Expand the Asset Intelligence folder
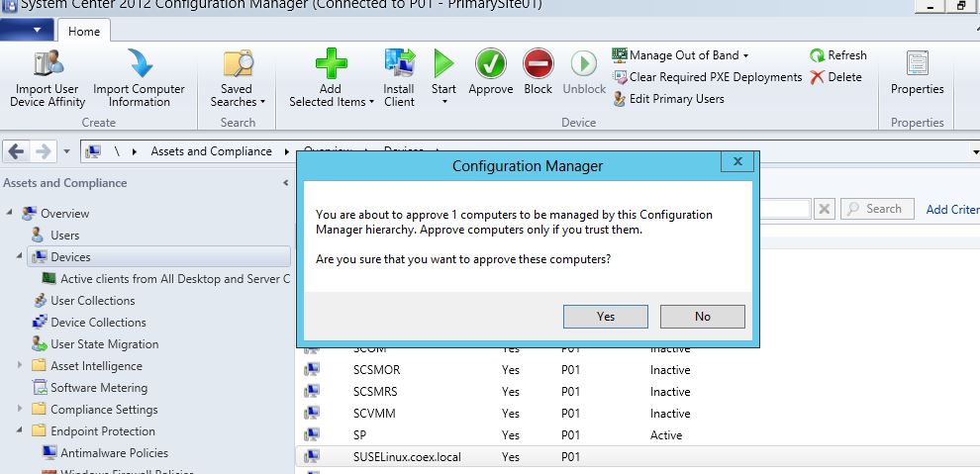Viewport: 980px width, 474px height. coord(20,365)
